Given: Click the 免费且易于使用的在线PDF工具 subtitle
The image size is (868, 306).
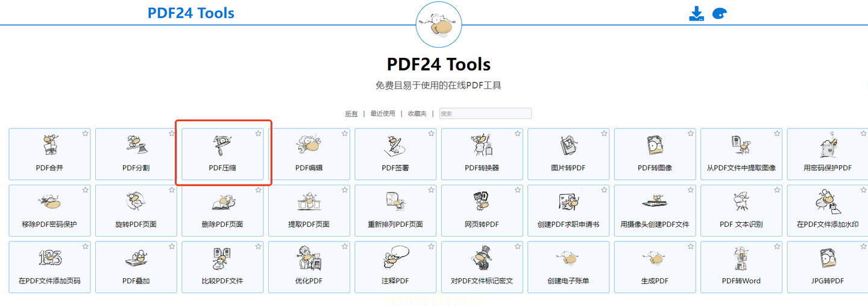Looking at the screenshot, I should coord(438,85).
